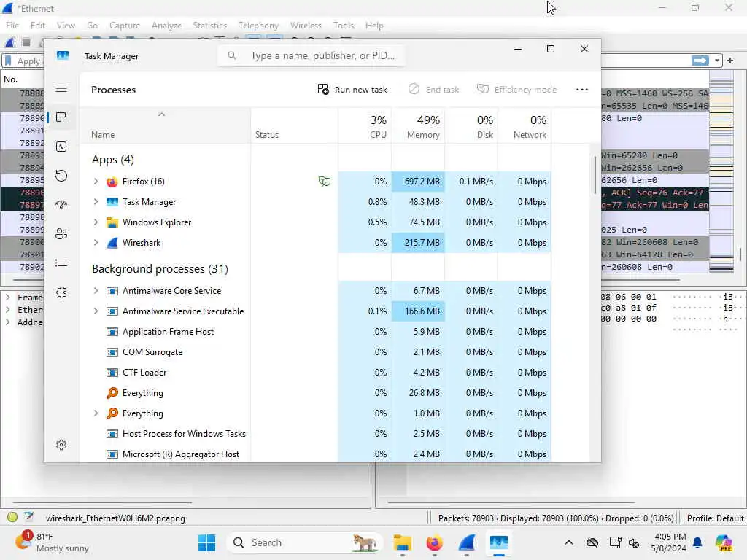Click Wireshark apply filter arrow icon
This screenshot has height=560, width=747.
click(700, 61)
